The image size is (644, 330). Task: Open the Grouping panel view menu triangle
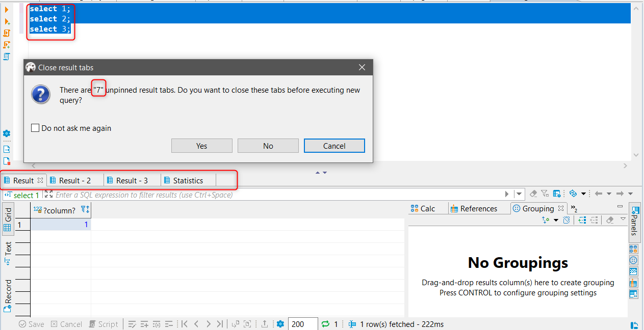point(623,218)
